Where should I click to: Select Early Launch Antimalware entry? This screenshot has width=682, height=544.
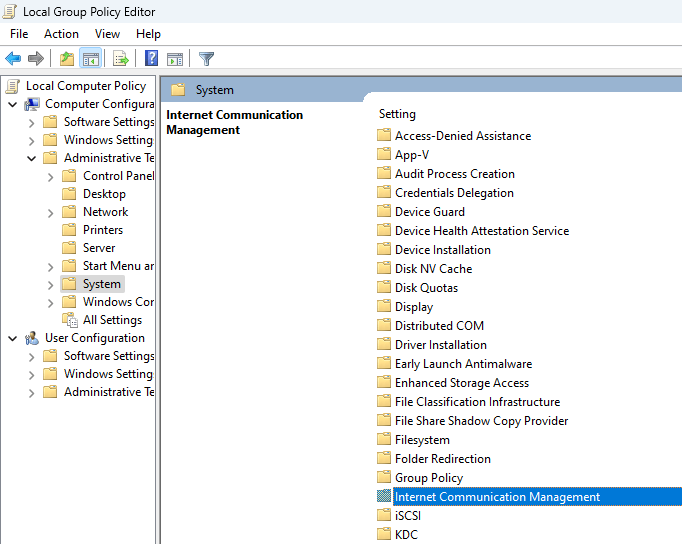[x=463, y=364]
